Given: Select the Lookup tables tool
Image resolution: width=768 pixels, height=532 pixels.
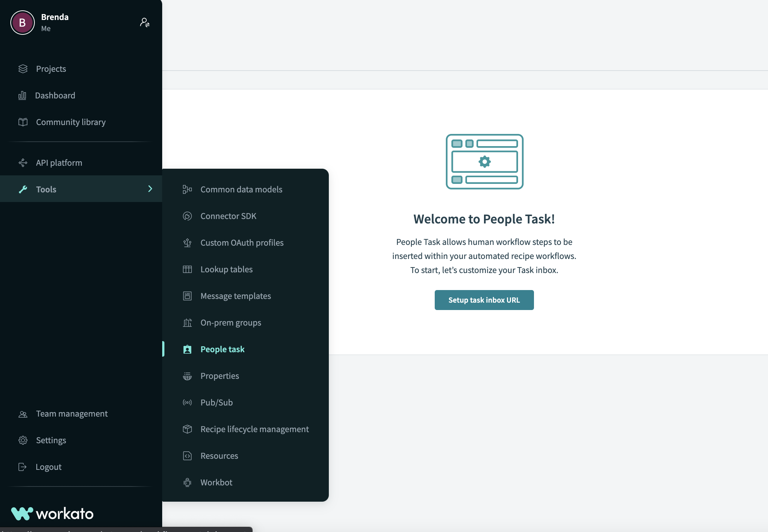Looking at the screenshot, I should point(226,268).
